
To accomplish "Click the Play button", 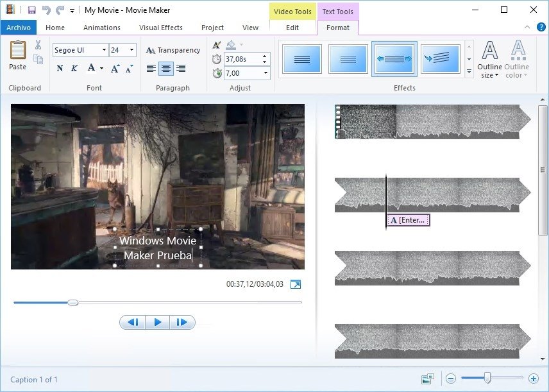I will pyautogui.click(x=158, y=322).
